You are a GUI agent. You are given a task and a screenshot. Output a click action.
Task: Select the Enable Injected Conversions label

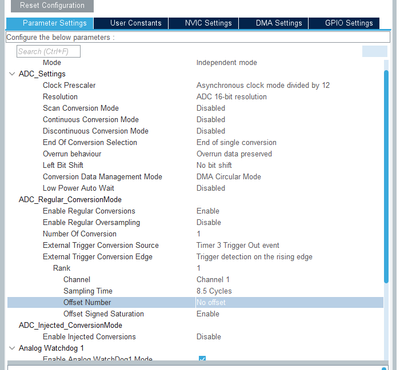pyautogui.click(x=89, y=337)
